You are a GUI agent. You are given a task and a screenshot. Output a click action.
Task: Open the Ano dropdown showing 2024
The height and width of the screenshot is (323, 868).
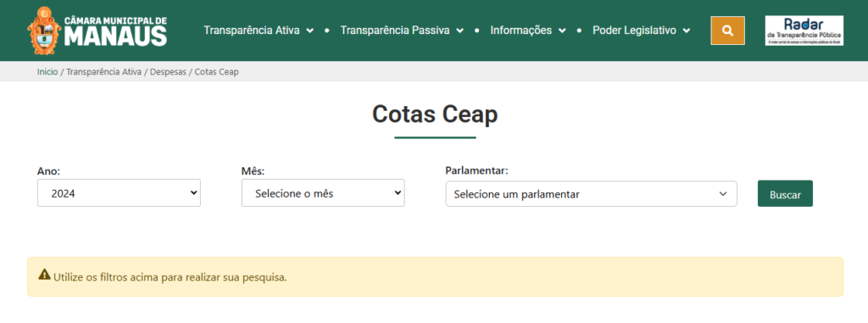pos(119,192)
